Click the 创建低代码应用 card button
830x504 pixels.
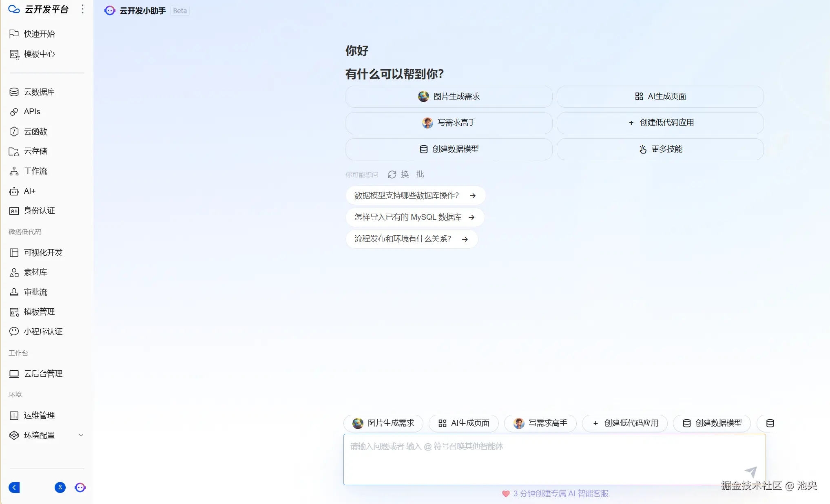(x=660, y=123)
